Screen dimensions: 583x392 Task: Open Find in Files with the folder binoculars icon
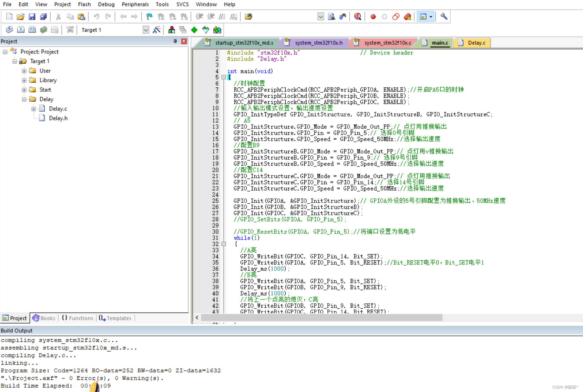[249, 16]
